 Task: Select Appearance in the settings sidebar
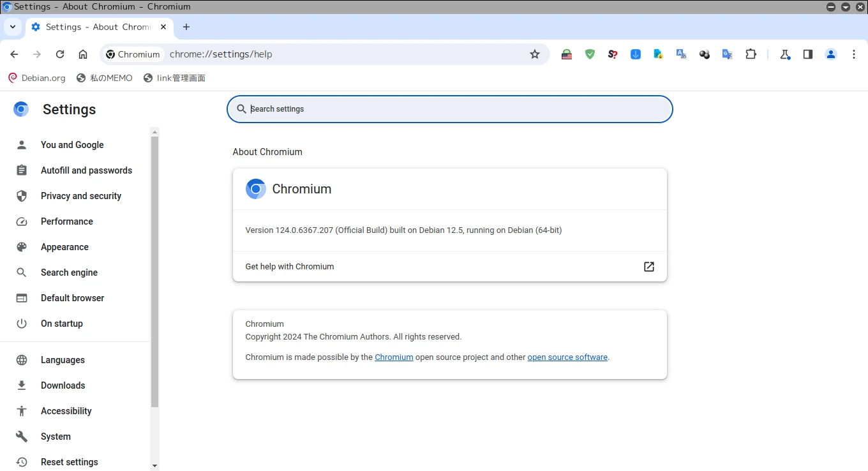(x=64, y=247)
